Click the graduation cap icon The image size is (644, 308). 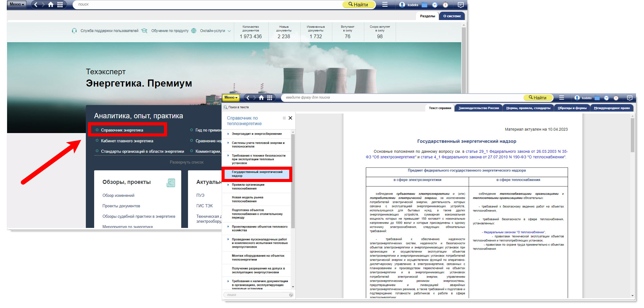[144, 31]
